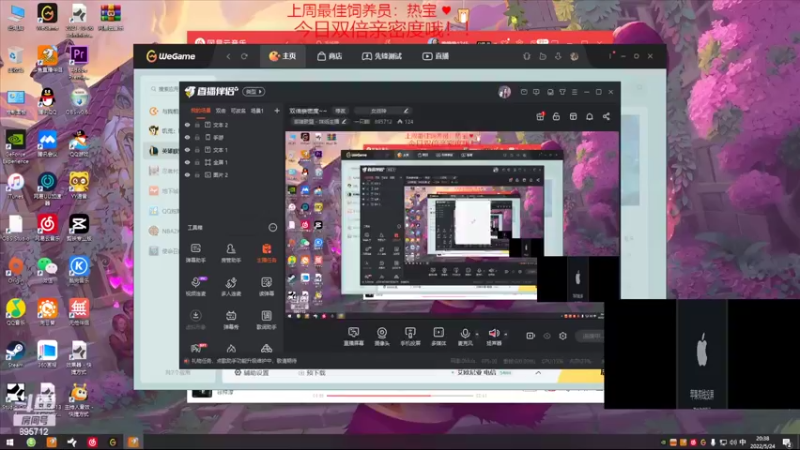Viewport: 800px width, 450px height.
Task: Toggle the lock on the 手游 layer
Action: pyautogui.click(x=197, y=137)
